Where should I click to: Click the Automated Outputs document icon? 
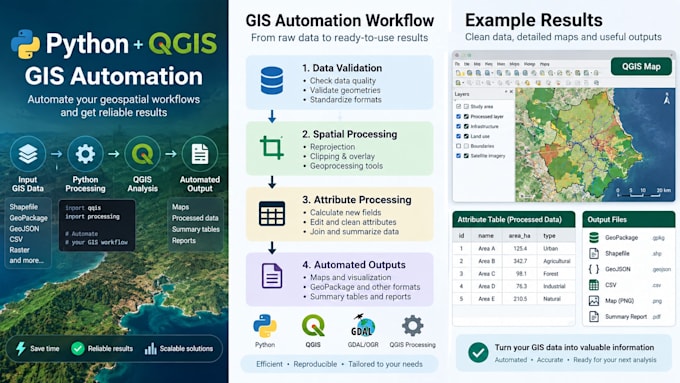[x=272, y=276]
